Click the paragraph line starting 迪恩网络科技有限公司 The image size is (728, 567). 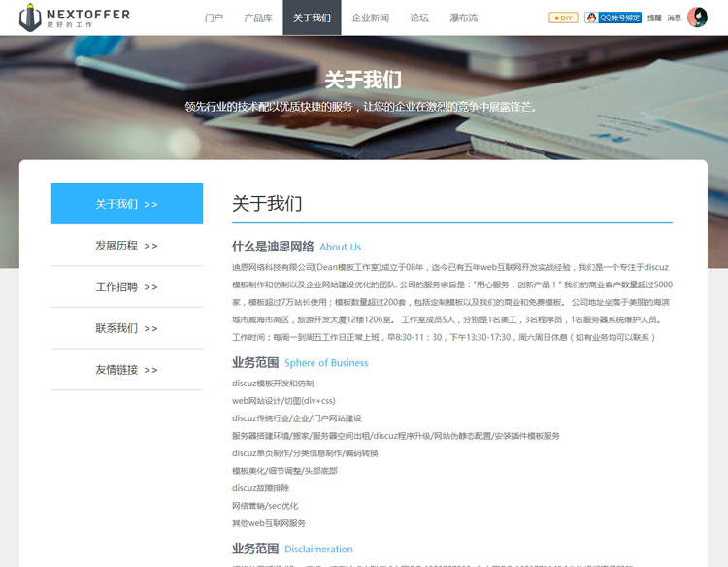pos(450,267)
